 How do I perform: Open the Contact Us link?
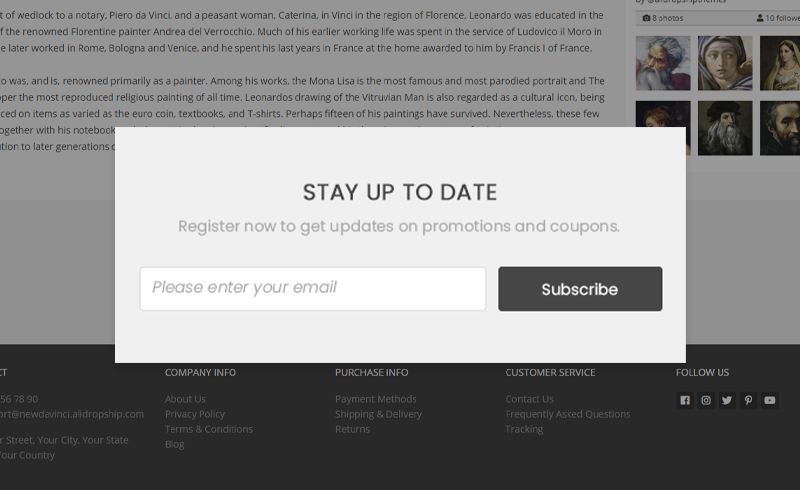(530, 399)
